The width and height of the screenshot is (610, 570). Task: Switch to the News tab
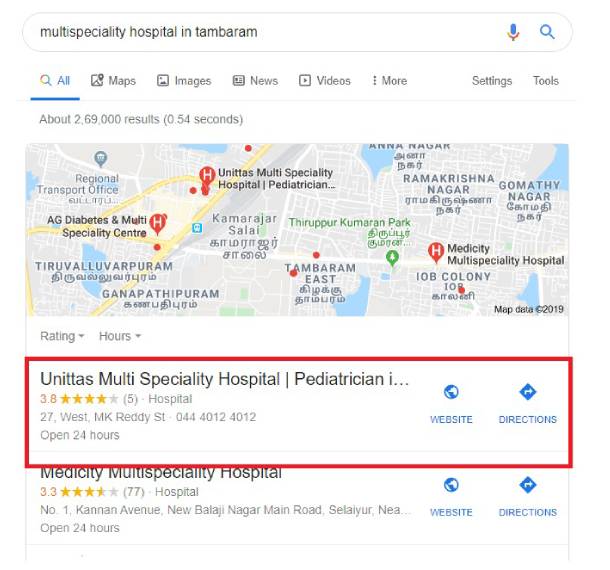(255, 81)
